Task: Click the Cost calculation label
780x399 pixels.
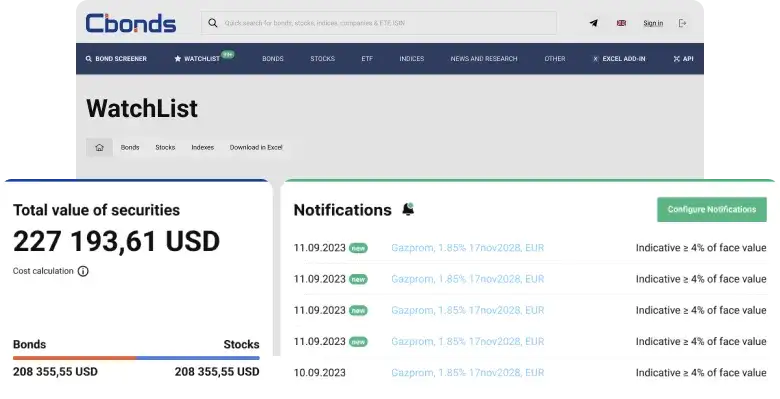Action: point(43,271)
